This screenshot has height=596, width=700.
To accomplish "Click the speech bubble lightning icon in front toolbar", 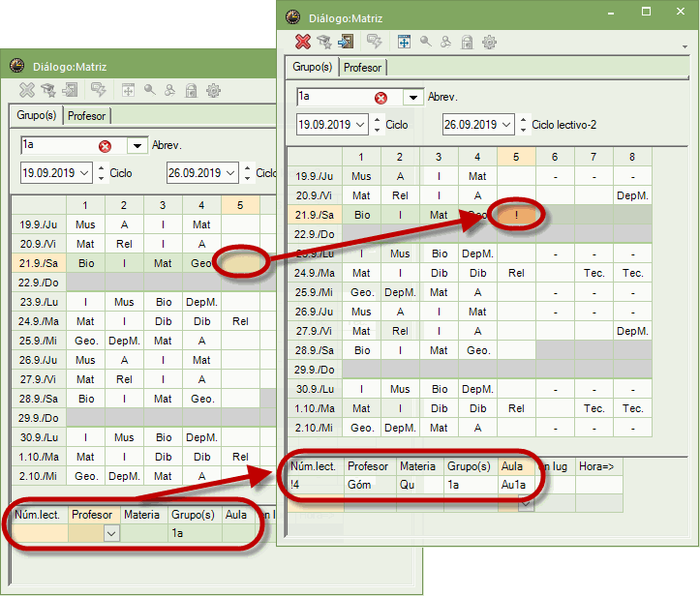I will 374,42.
